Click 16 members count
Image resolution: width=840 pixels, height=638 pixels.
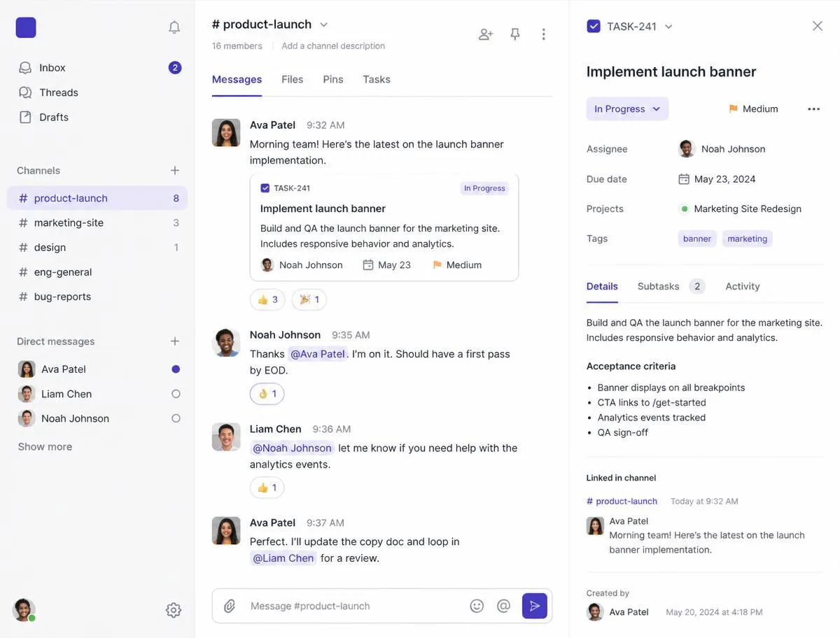pos(237,46)
